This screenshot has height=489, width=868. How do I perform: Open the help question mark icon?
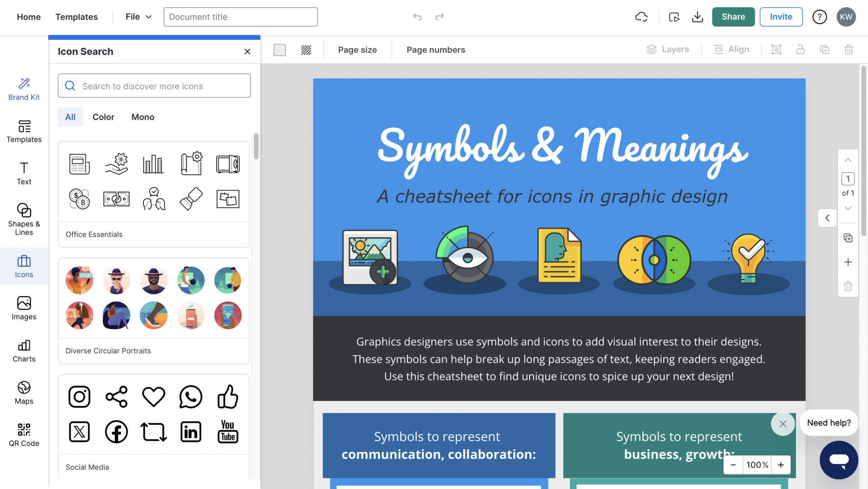[819, 17]
